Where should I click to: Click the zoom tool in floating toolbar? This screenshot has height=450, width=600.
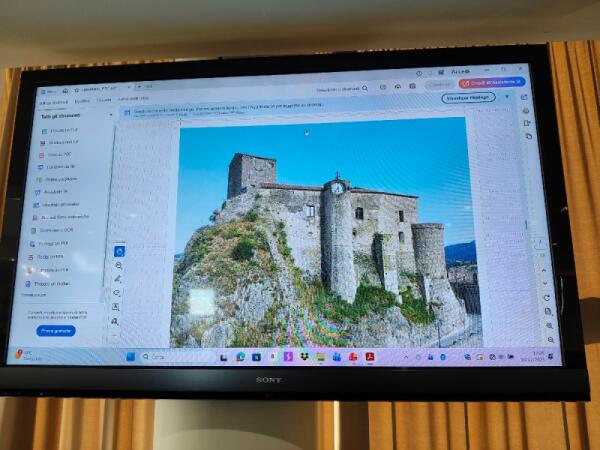click(119, 266)
